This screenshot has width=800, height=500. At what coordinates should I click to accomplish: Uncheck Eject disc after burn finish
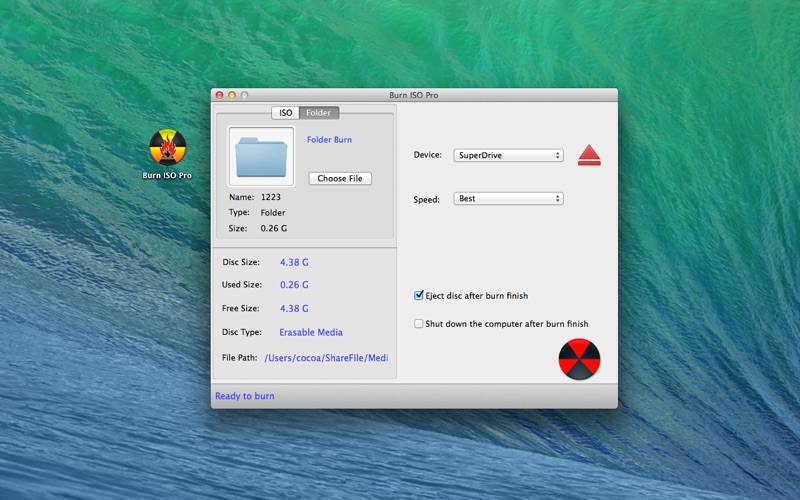tap(418, 295)
